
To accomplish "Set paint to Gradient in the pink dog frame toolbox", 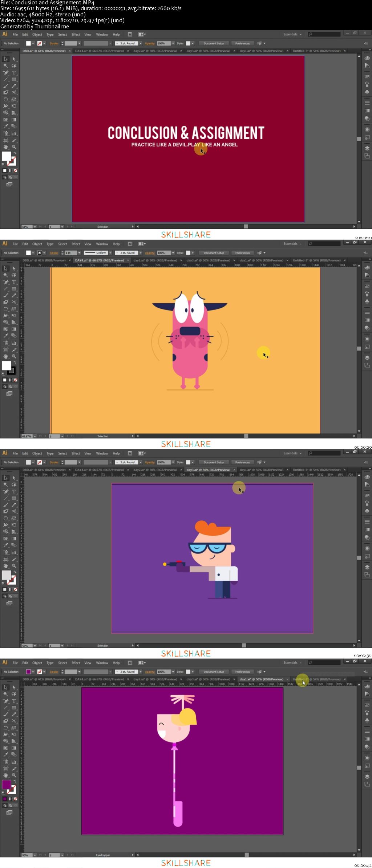I will [10, 380].
